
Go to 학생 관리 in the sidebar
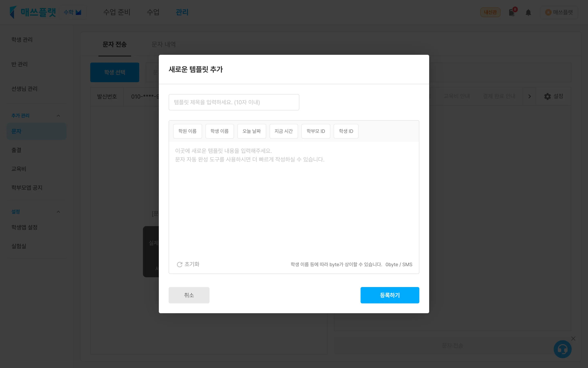click(22, 40)
